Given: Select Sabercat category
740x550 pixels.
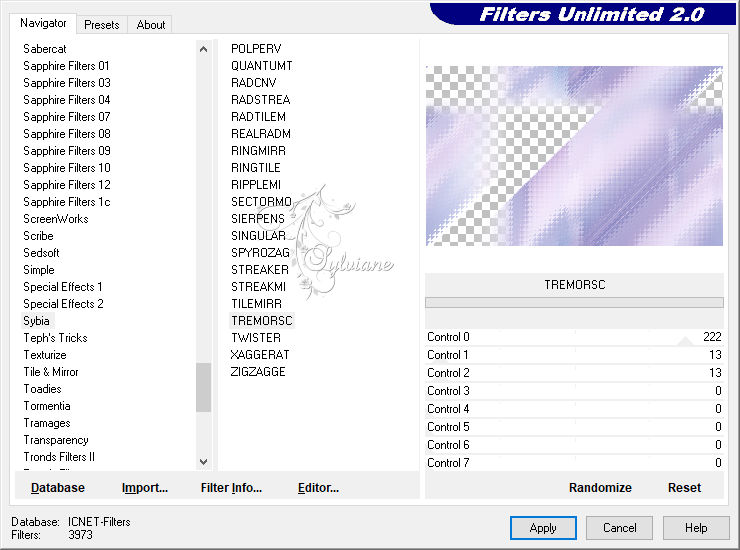Looking at the screenshot, I should pyautogui.click(x=45, y=49).
